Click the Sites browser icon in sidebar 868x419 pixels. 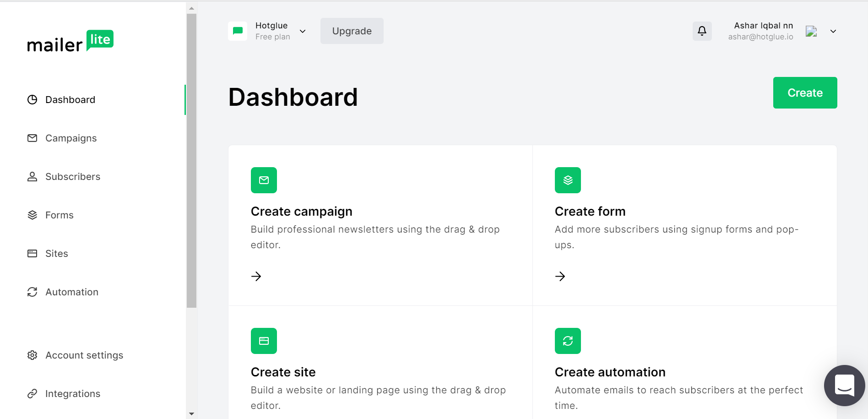[x=32, y=253]
